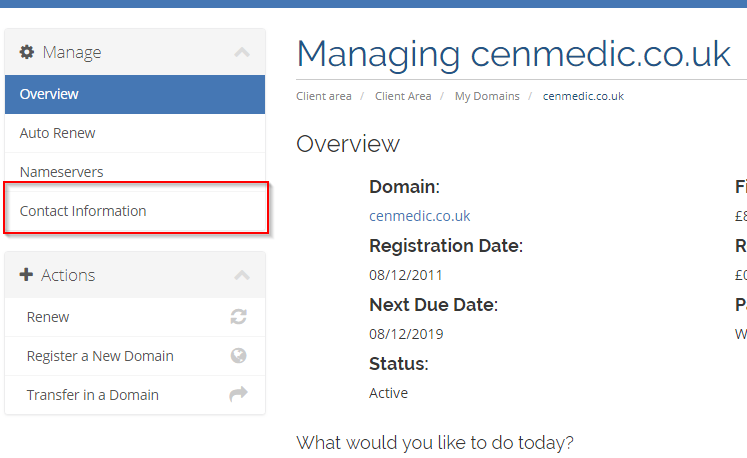Click the Transfer in a Domain arrow icon
The image size is (747, 458).
point(238,394)
